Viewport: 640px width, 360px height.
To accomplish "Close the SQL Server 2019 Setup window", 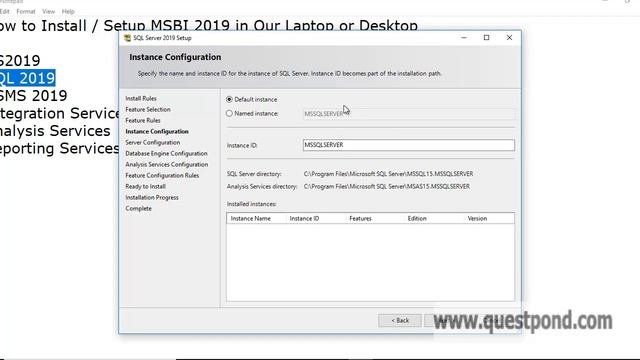I will [509, 38].
